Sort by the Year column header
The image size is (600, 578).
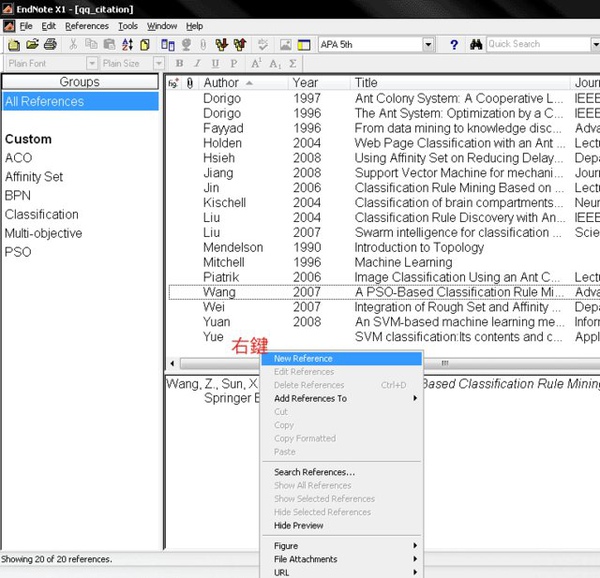[x=319, y=83]
